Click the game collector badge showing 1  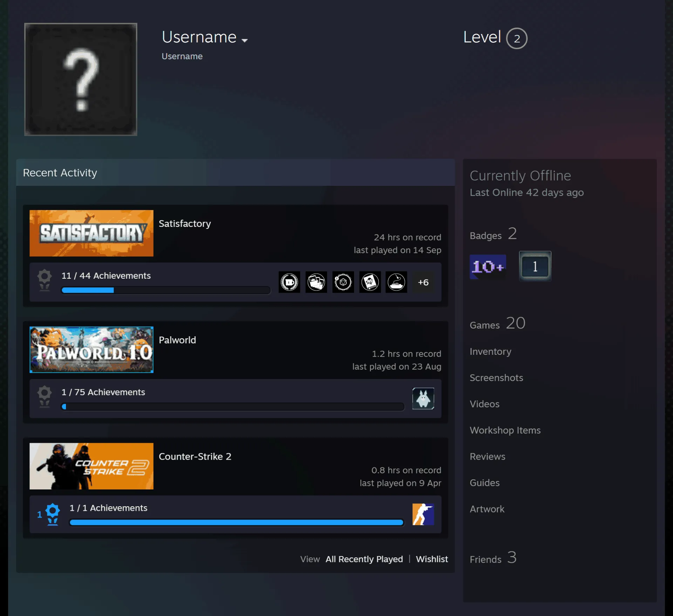535,266
